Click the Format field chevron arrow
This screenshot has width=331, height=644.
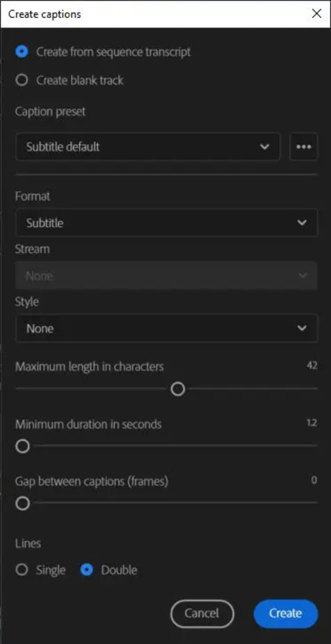coord(301,222)
